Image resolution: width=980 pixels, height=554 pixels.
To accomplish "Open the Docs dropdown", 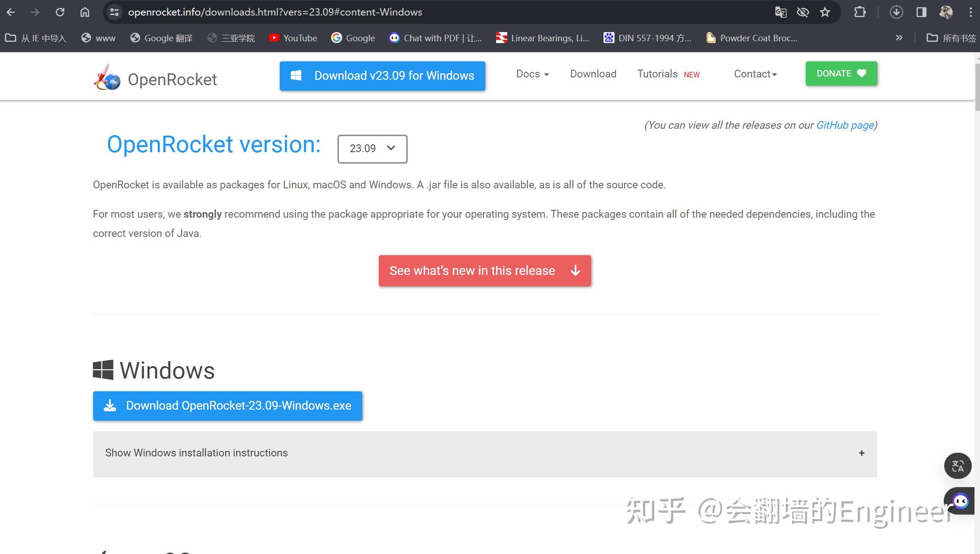I will pyautogui.click(x=532, y=74).
